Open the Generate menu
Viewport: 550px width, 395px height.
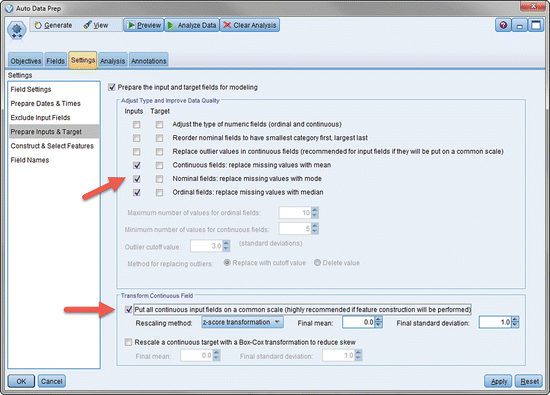click(x=53, y=25)
